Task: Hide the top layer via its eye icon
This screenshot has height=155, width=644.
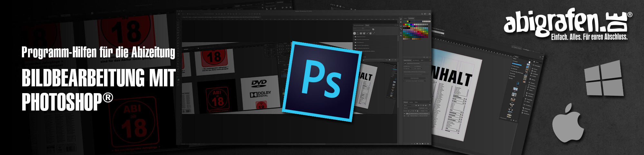Action: (x=404, y=114)
